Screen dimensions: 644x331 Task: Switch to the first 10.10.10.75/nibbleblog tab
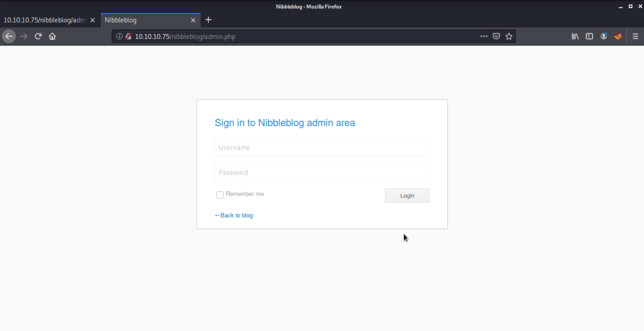44,20
